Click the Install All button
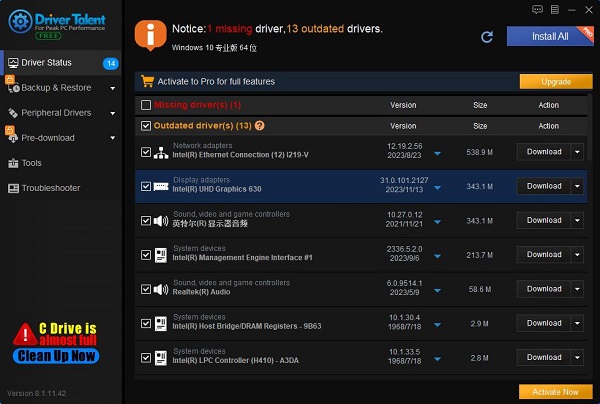 pos(550,36)
